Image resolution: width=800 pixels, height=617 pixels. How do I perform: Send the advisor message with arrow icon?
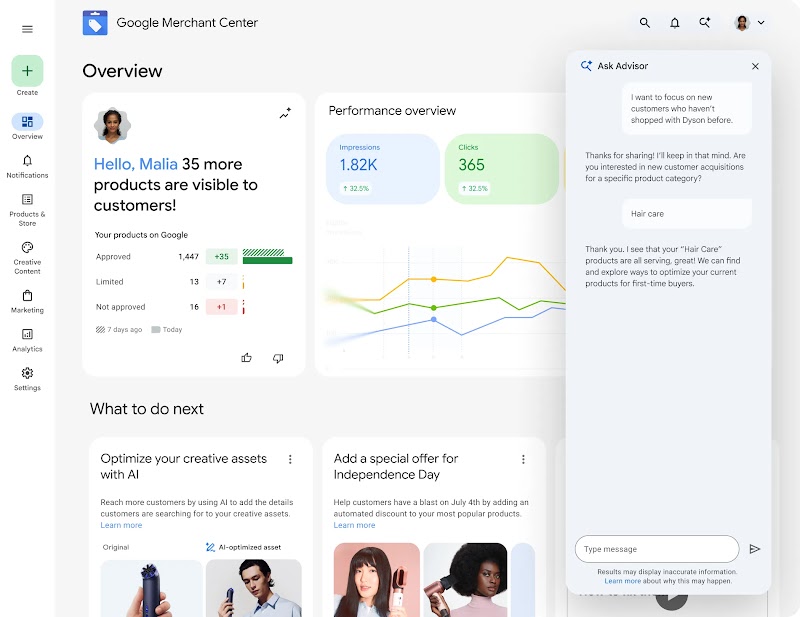coord(755,549)
